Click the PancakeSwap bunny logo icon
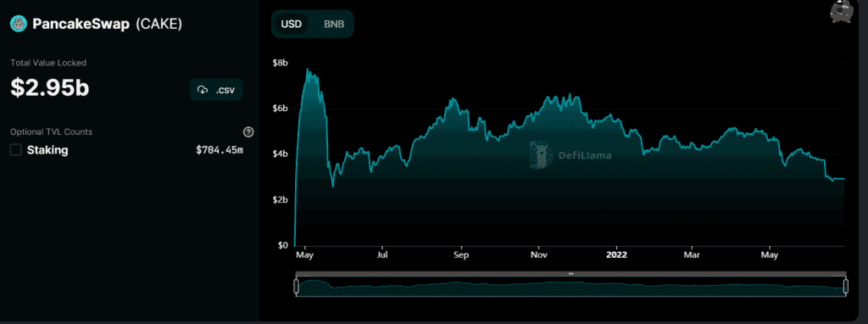868x324 pixels. pyautogui.click(x=19, y=24)
